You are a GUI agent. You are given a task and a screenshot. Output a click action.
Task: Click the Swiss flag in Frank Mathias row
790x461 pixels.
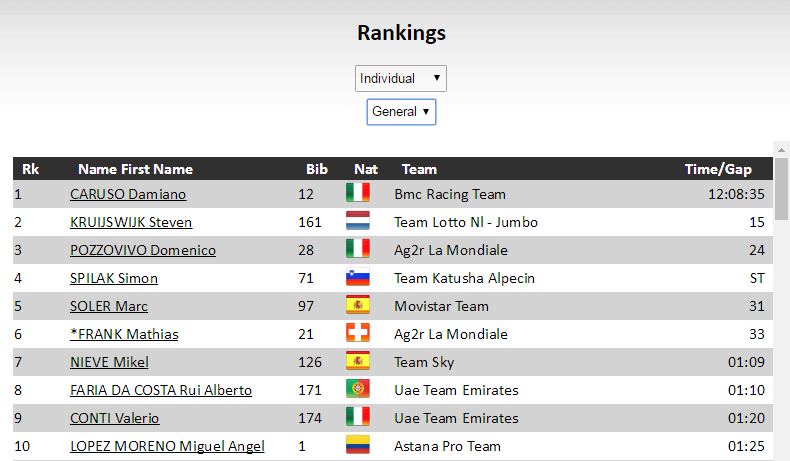click(357, 333)
